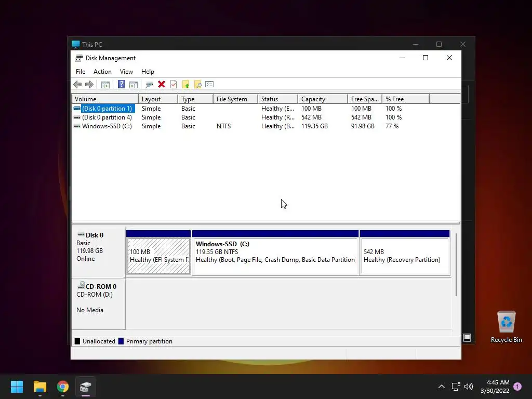Open the notification badge in taskbar corner
Image resolution: width=532 pixels, height=399 pixels.
point(517,387)
